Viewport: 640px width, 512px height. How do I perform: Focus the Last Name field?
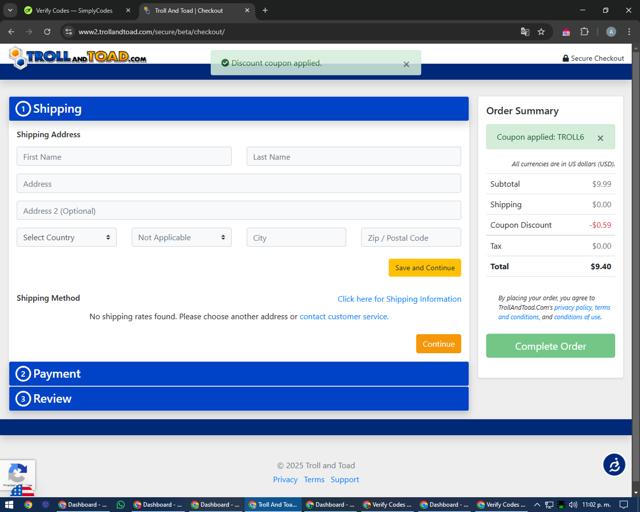click(354, 156)
